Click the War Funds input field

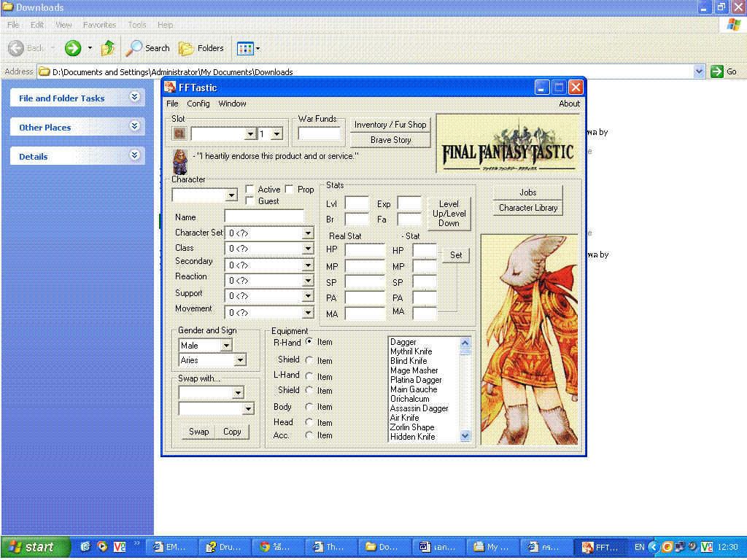tap(319, 134)
